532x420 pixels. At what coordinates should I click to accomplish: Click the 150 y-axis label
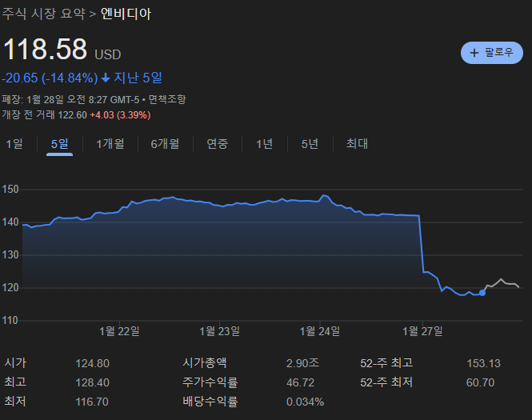pyautogui.click(x=10, y=190)
